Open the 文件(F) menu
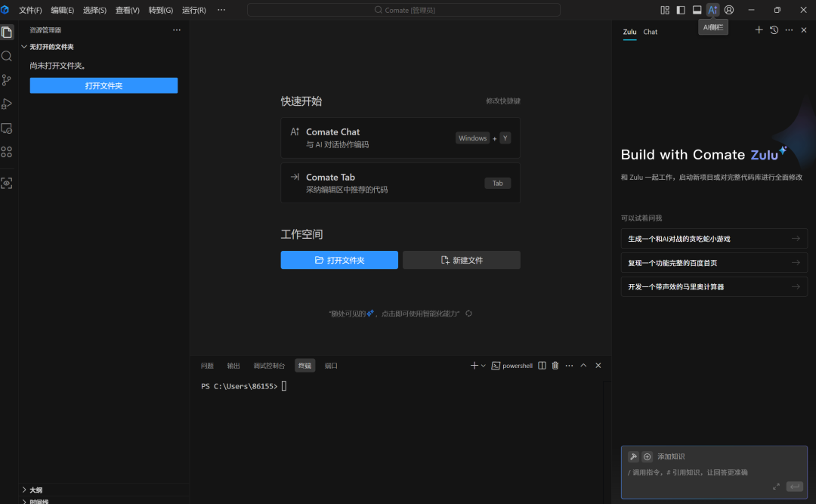The height and width of the screenshot is (504, 816). [30, 10]
